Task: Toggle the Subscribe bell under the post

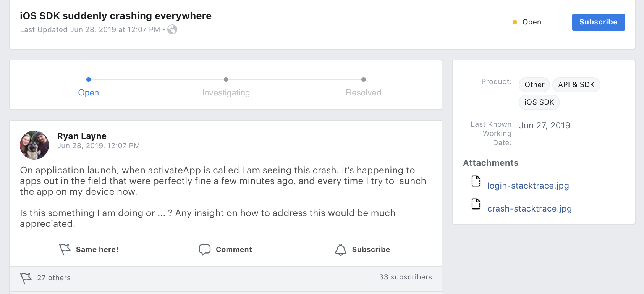Action: point(362,249)
